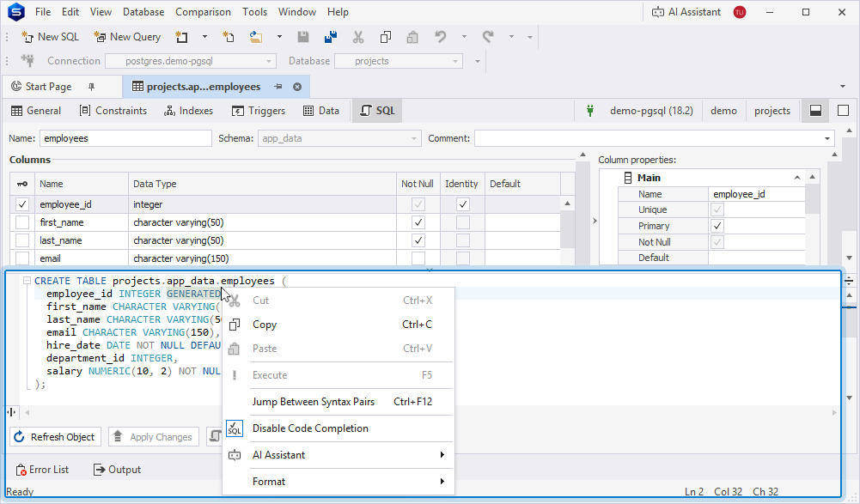Click the open folder icon in toolbar
This screenshot has width=860, height=504.
tap(255, 37)
